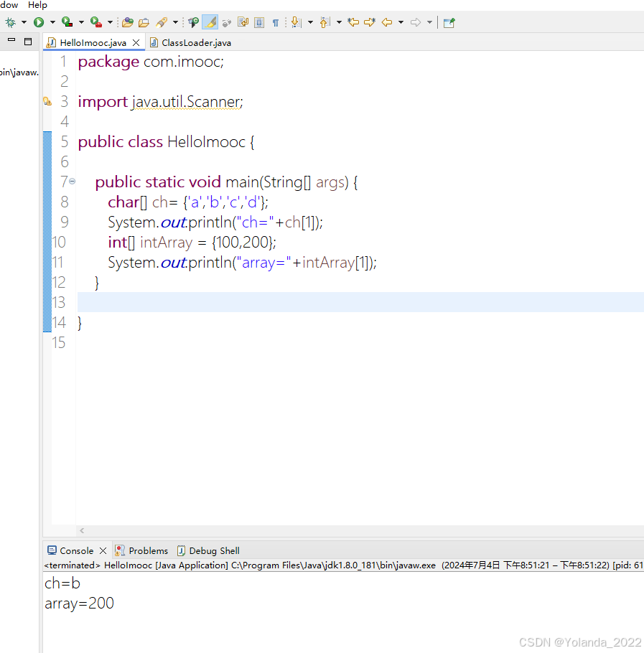Click the Toggle Breadcrumb icon

[193, 22]
